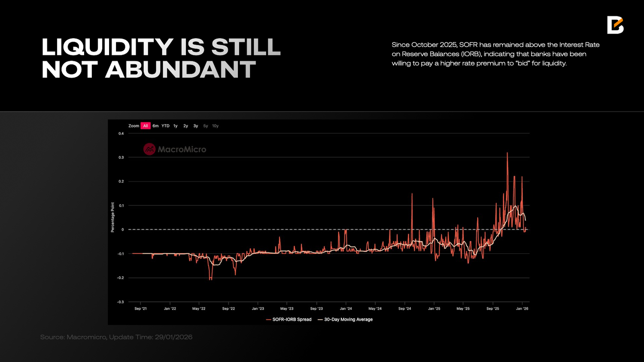Toggle the SOFR-IORB Spread legend series

pos(292,319)
